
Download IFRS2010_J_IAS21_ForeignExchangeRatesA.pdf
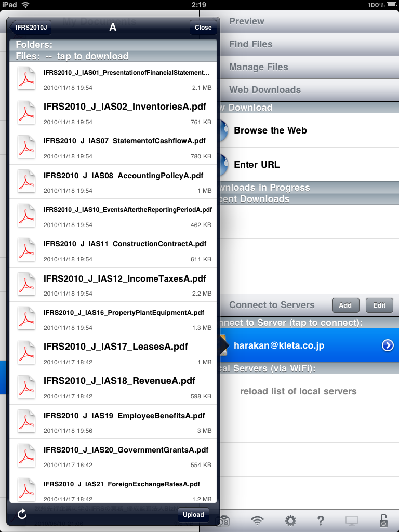tap(113, 488)
